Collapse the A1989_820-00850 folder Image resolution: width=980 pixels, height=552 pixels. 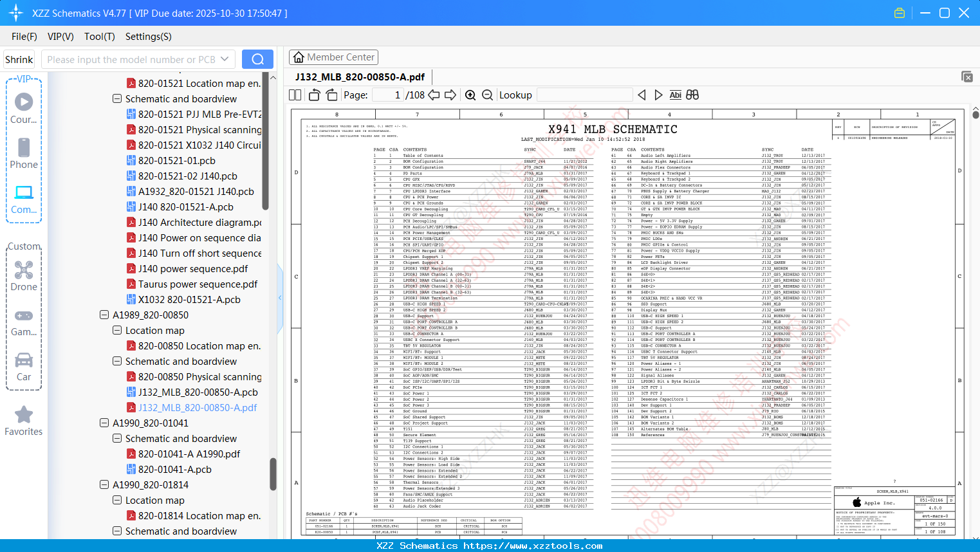(104, 315)
